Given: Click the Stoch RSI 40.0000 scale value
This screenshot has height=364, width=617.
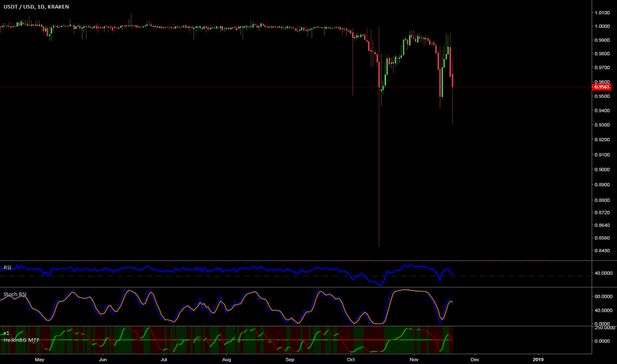Looking at the screenshot, I should click(603, 310).
